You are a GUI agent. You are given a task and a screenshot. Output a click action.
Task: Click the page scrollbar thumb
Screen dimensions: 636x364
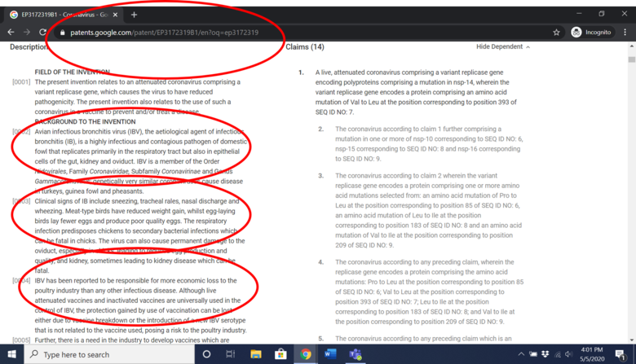click(x=632, y=59)
